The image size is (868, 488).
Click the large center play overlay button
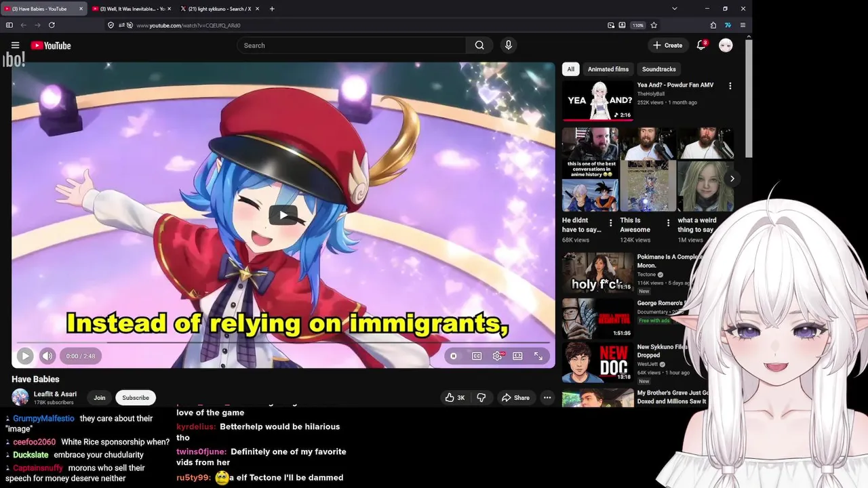[283, 216]
